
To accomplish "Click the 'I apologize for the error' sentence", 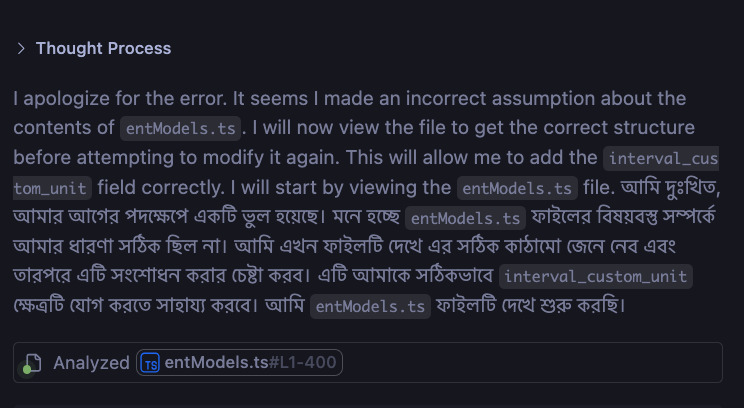I will tap(110, 98).
